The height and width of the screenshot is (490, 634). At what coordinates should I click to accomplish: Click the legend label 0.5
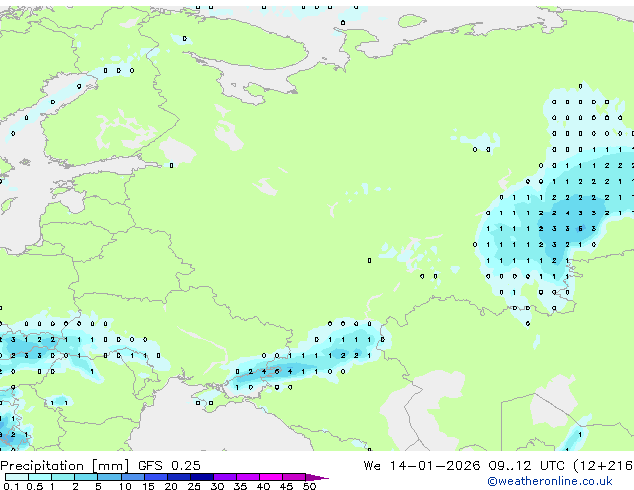coord(35,486)
